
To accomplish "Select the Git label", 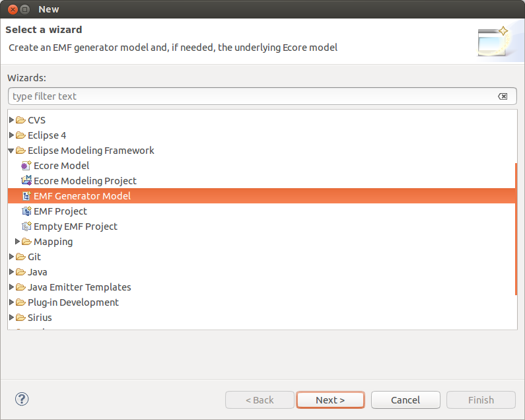I will click(x=34, y=257).
